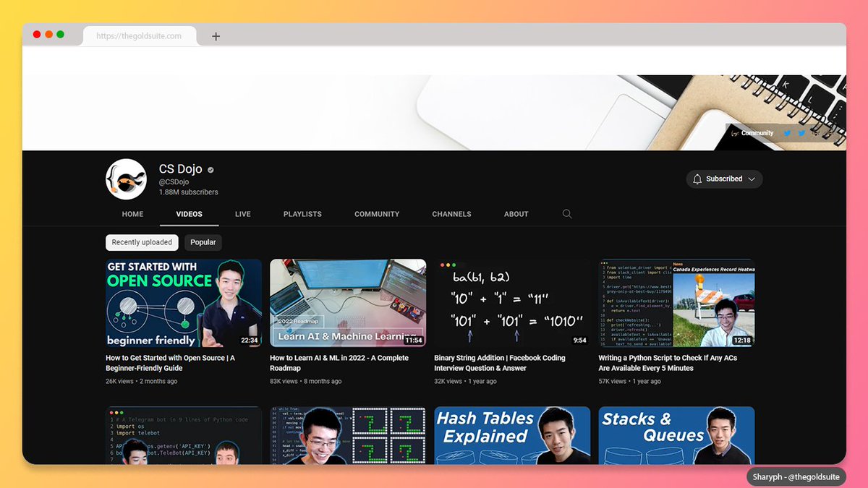Select the VIDEOS channel tab

click(x=190, y=214)
